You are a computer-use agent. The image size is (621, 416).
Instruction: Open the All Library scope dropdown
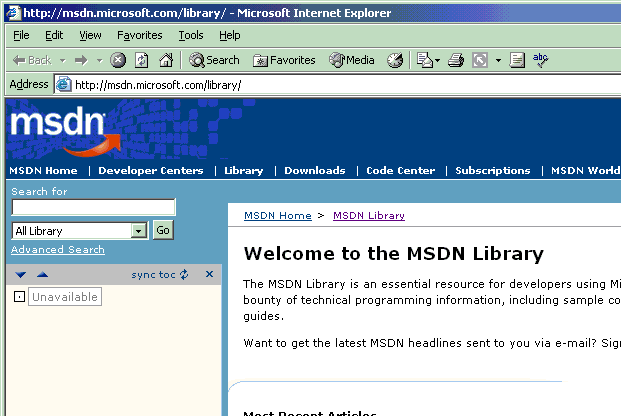point(80,231)
